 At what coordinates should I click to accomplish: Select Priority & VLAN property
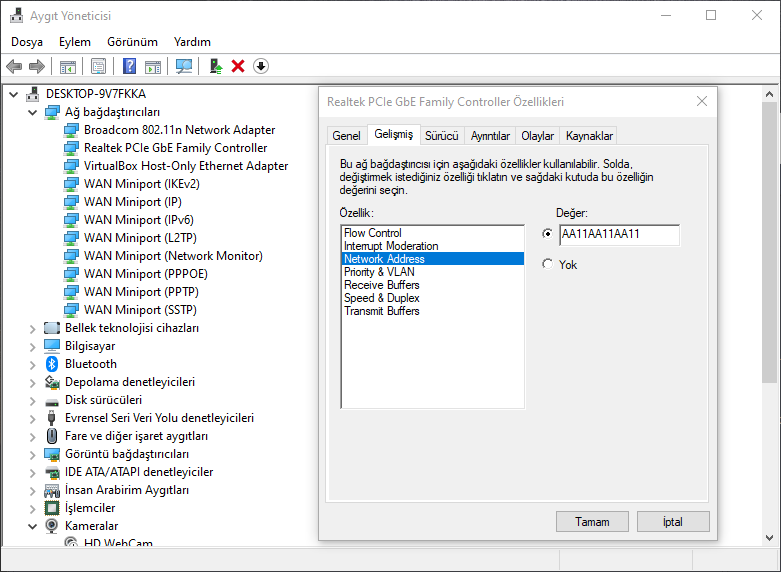(433, 272)
